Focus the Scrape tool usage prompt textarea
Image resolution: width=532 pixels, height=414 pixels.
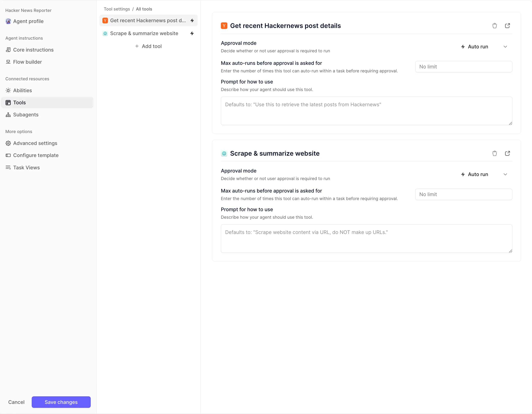click(x=366, y=239)
